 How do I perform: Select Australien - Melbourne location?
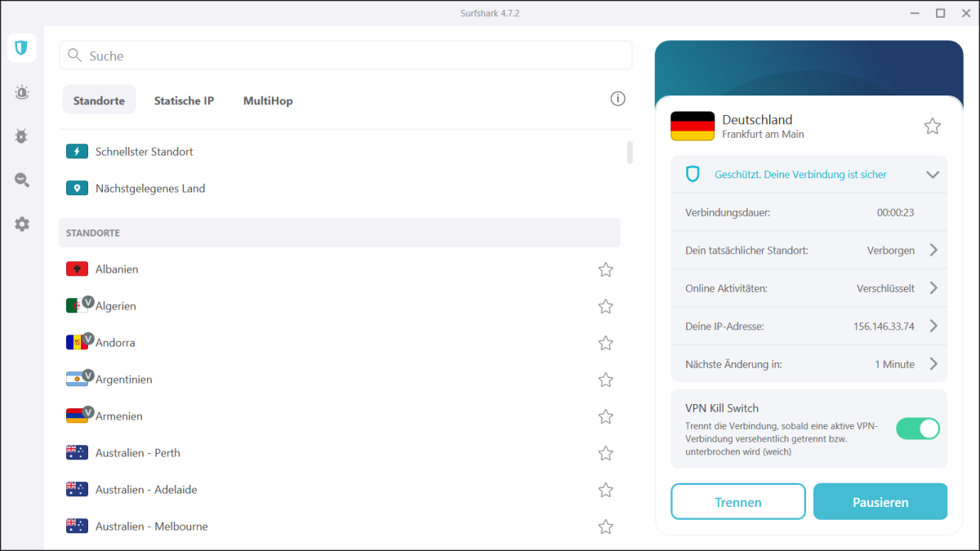[339, 527]
